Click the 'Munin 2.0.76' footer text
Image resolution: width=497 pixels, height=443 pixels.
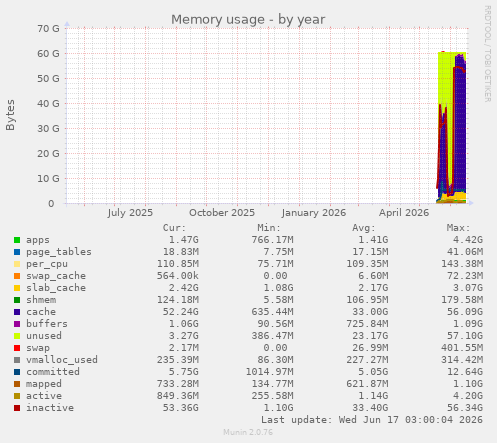point(248,432)
